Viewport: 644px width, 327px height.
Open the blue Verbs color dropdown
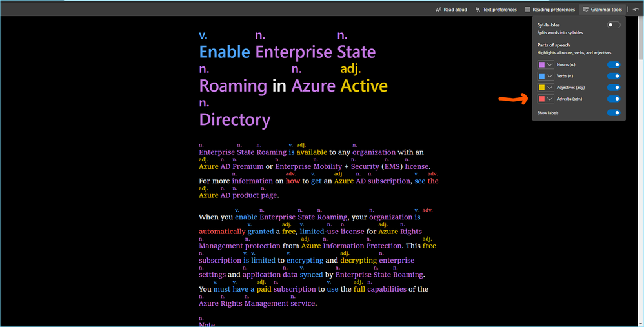pos(545,76)
